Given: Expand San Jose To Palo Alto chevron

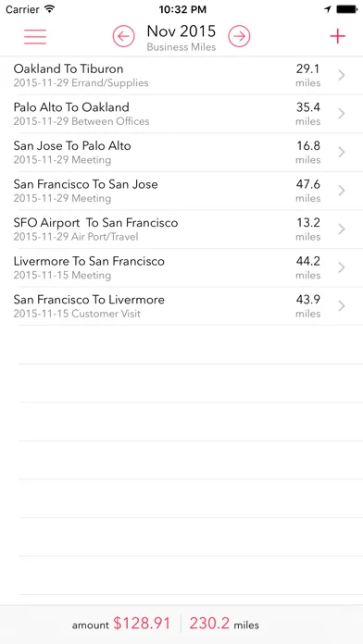Looking at the screenshot, I should (341, 153).
